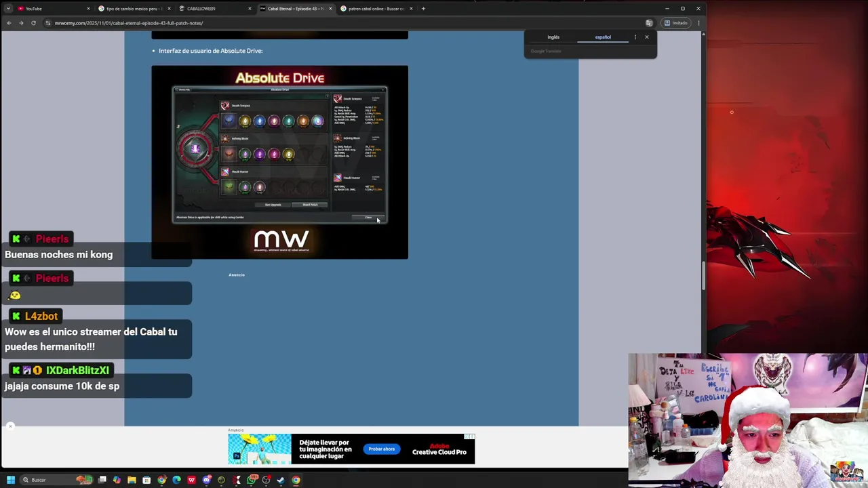Open Microsoft Store from the taskbar

click(x=146, y=480)
